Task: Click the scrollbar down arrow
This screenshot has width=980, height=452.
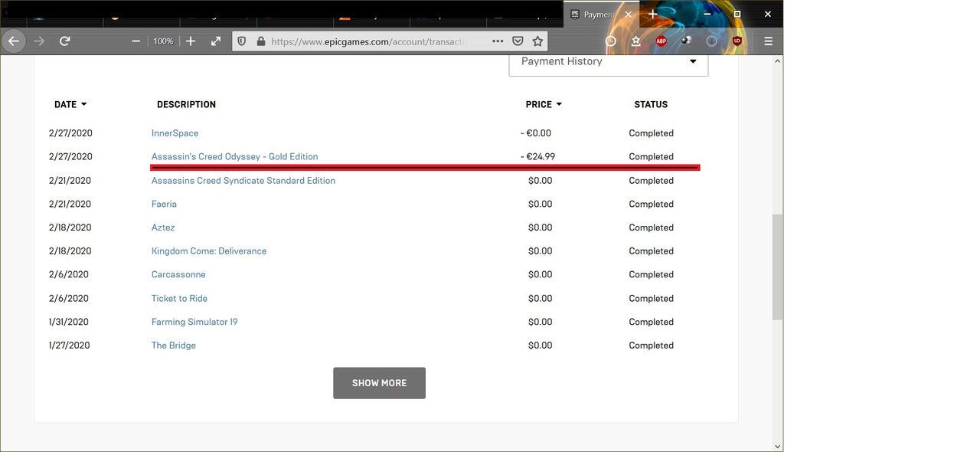Action: [777, 446]
